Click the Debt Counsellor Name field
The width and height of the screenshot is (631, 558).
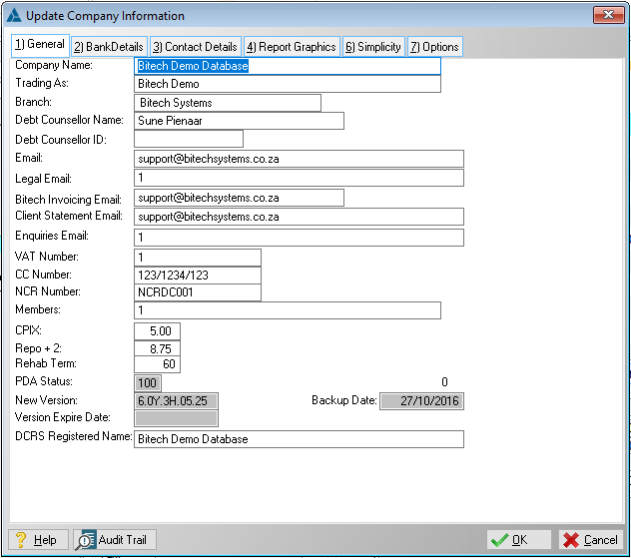click(238, 121)
